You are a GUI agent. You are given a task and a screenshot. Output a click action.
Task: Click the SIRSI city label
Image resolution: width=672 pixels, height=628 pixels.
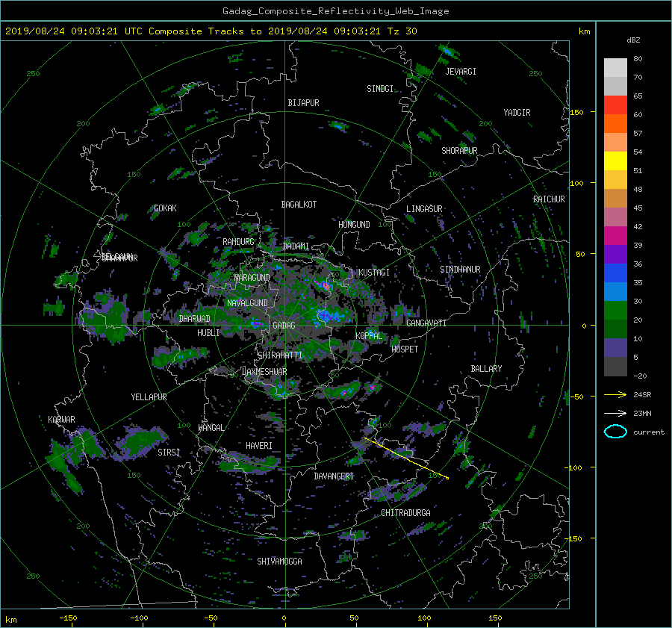click(x=169, y=453)
